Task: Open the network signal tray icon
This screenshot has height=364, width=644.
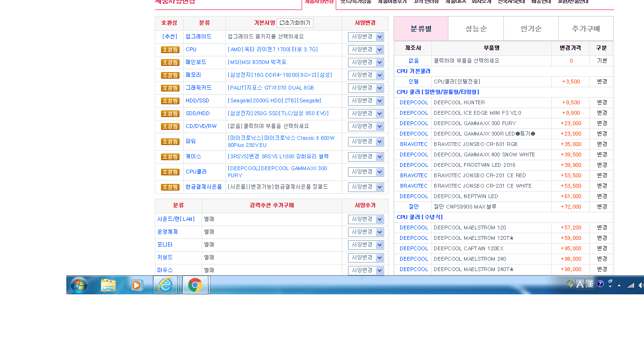Action: point(631,285)
